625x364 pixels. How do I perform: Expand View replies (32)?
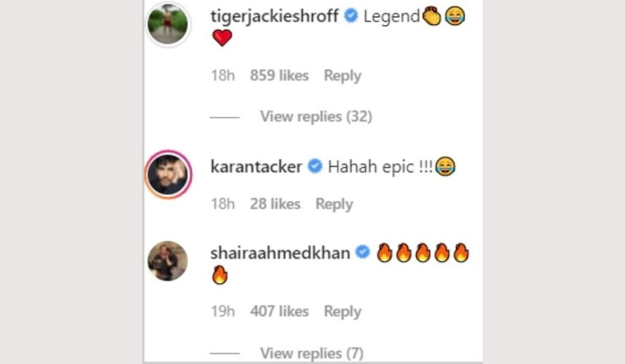[x=316, y=116]
